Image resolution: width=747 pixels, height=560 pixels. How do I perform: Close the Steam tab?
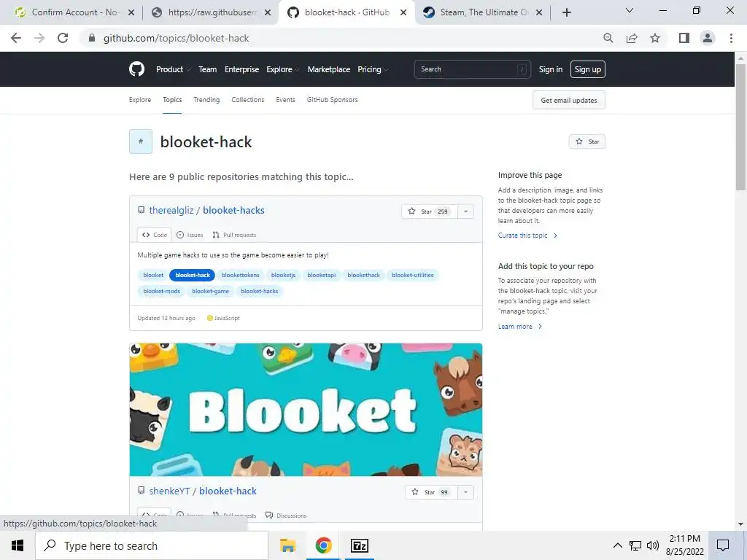[539, 13]
